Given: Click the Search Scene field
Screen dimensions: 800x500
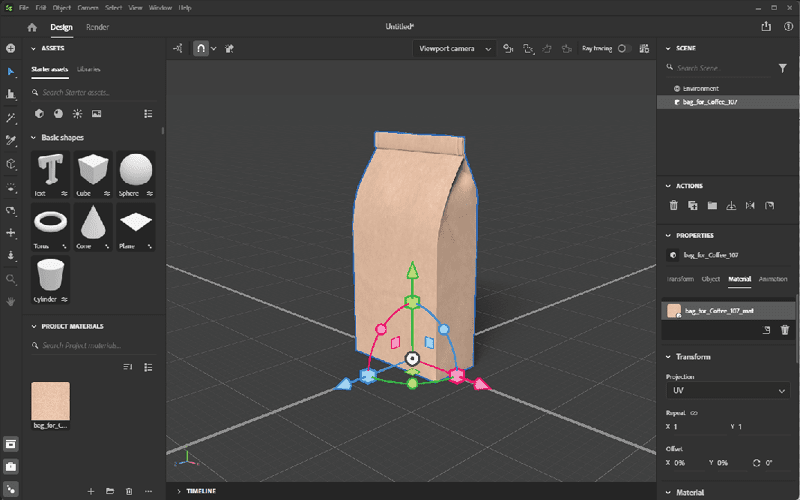Looking at the screenshot, I should pyautogui.click(x=719, y=68).
